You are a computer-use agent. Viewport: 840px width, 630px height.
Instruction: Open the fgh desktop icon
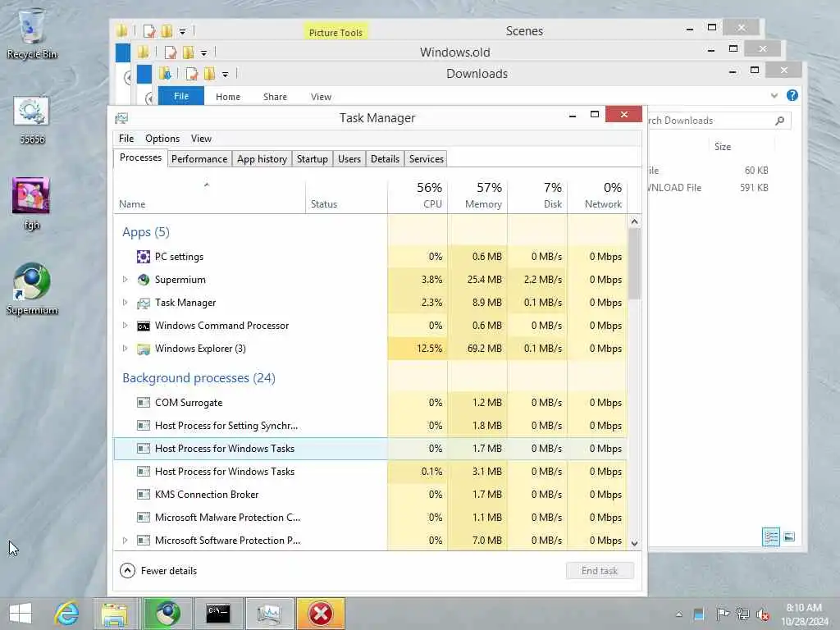32,203
